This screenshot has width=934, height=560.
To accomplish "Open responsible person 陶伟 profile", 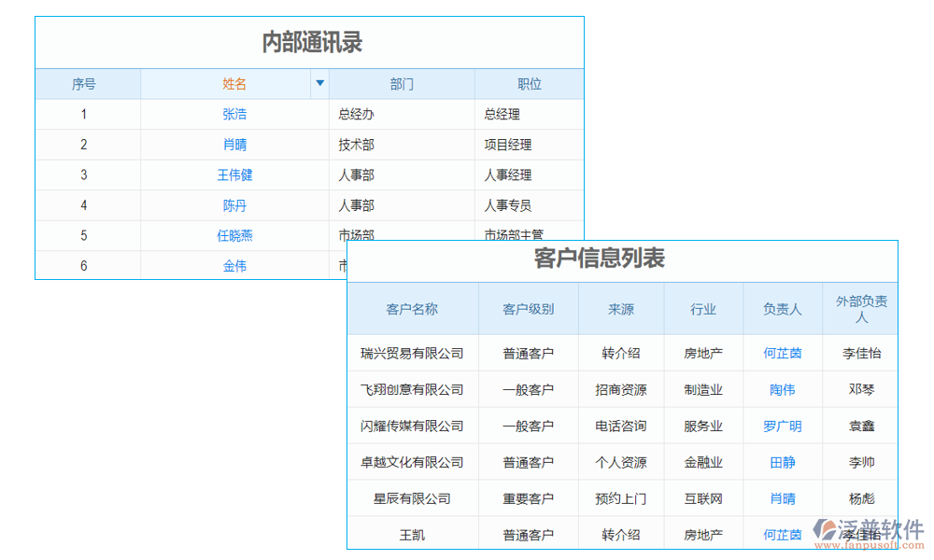I will (x=782, y=389).
